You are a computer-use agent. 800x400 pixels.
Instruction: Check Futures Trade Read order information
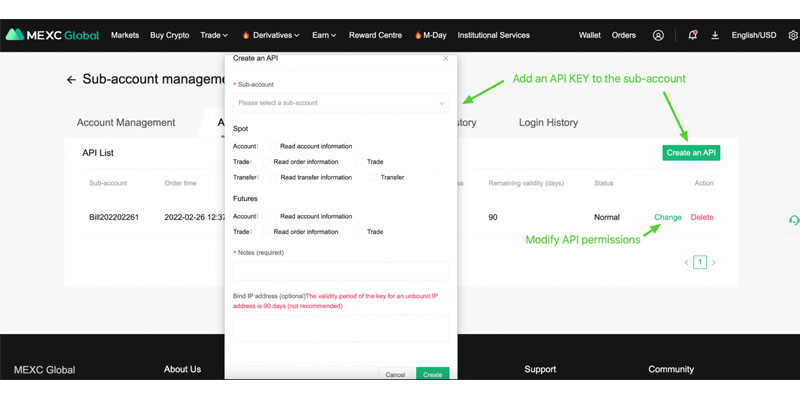(266, 232)
